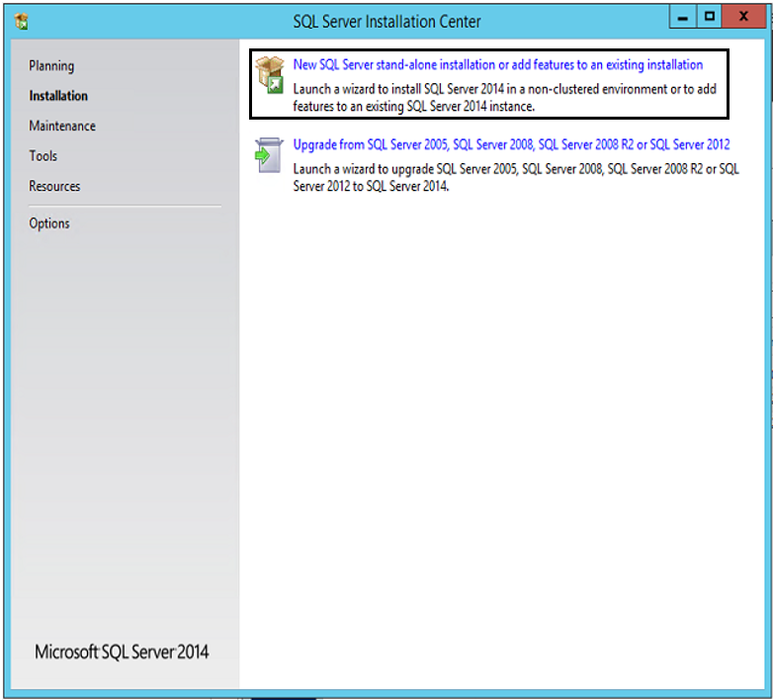
Task: Maximize the Installation Center window
Action: (710, 17)
